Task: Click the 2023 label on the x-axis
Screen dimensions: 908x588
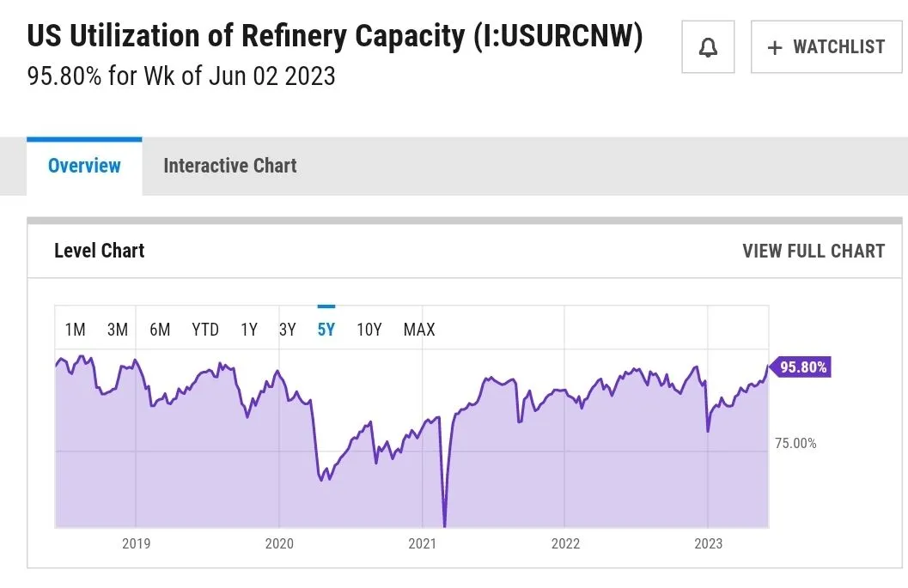Action: (708, 543)
